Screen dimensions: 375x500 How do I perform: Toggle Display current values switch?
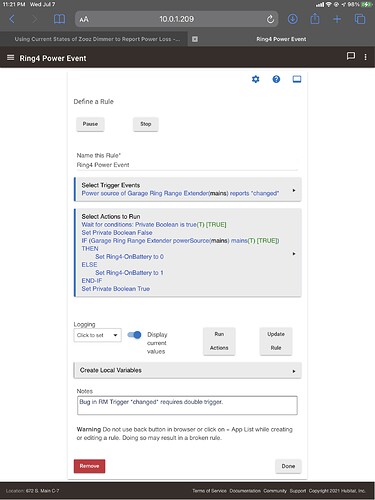pos(134,335)
